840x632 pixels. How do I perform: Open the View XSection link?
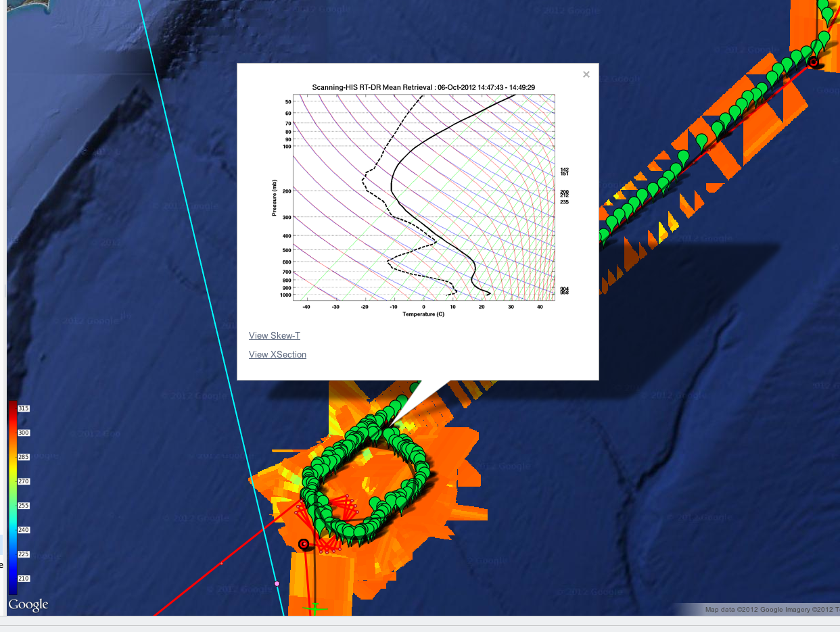tap(277, 355)
